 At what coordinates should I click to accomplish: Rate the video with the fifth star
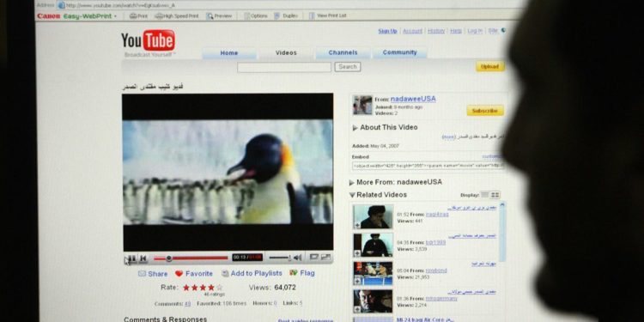click(x=219, y=288)
